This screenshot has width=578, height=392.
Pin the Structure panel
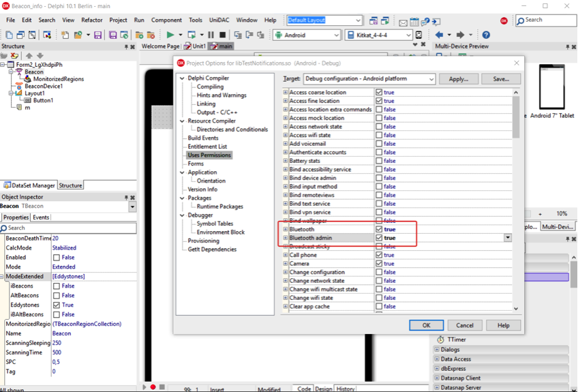(x=126, y=46)
